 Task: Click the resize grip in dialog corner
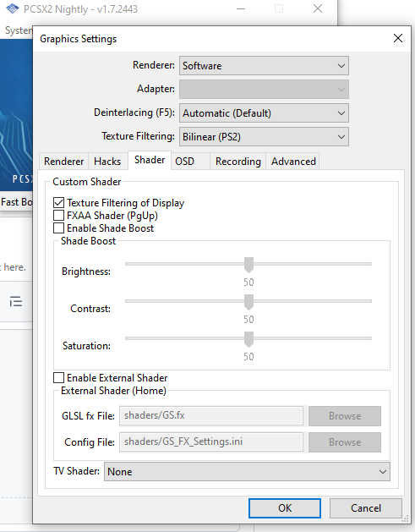(x=405, y=518)
